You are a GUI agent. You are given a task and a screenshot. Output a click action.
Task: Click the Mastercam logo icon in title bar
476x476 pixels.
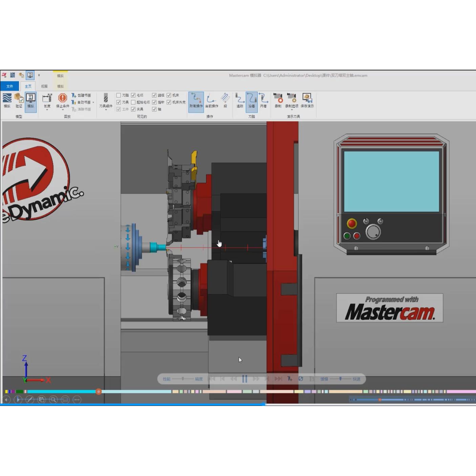click(4, 75)
